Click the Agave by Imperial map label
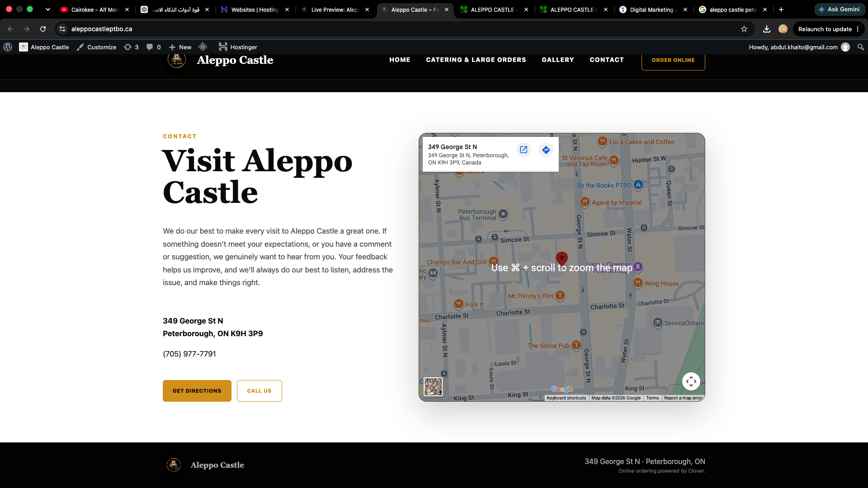Screen dimensions: 868x488 616,202
